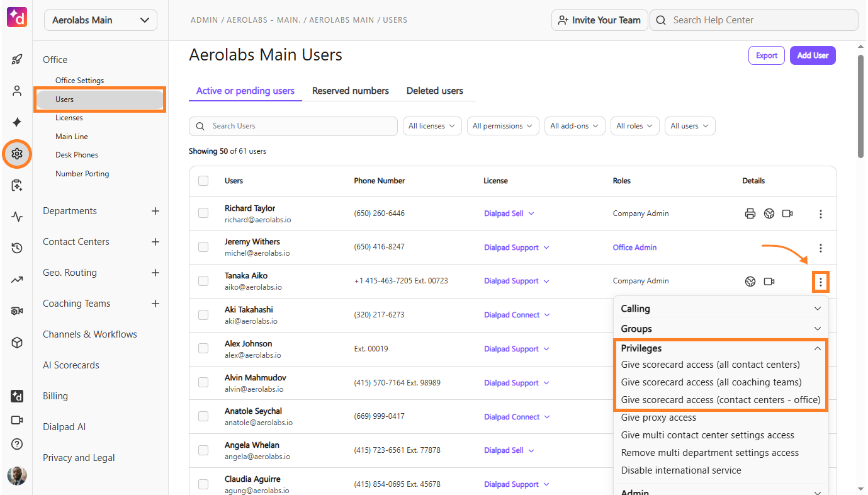Open the help question mark icon
The image size is (868, 495).
tap(17, 444)
